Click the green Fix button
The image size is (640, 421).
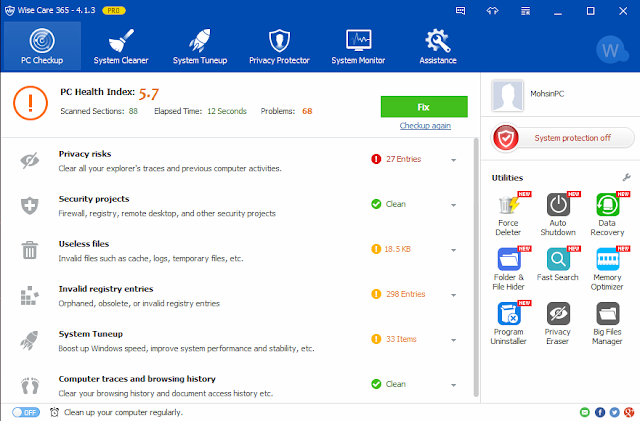point(424,107)
